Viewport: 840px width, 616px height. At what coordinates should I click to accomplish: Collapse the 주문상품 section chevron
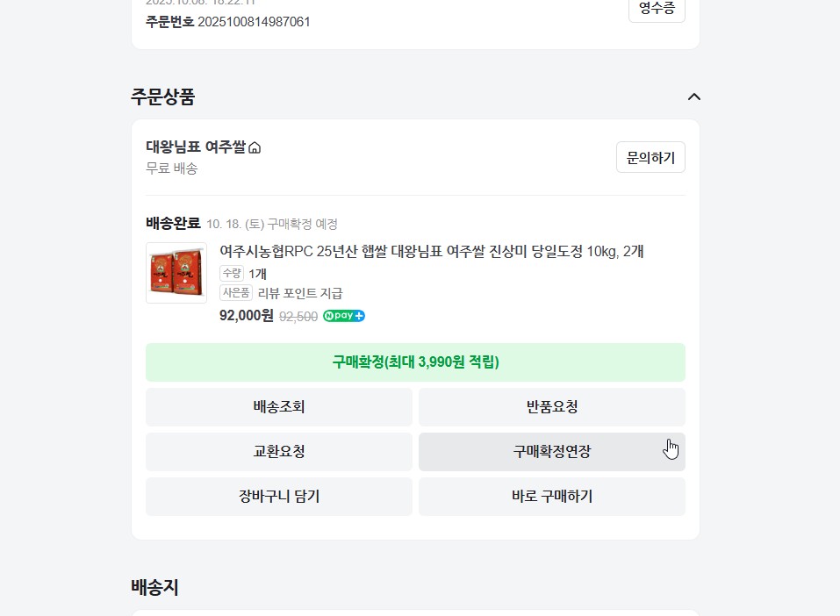693,97
